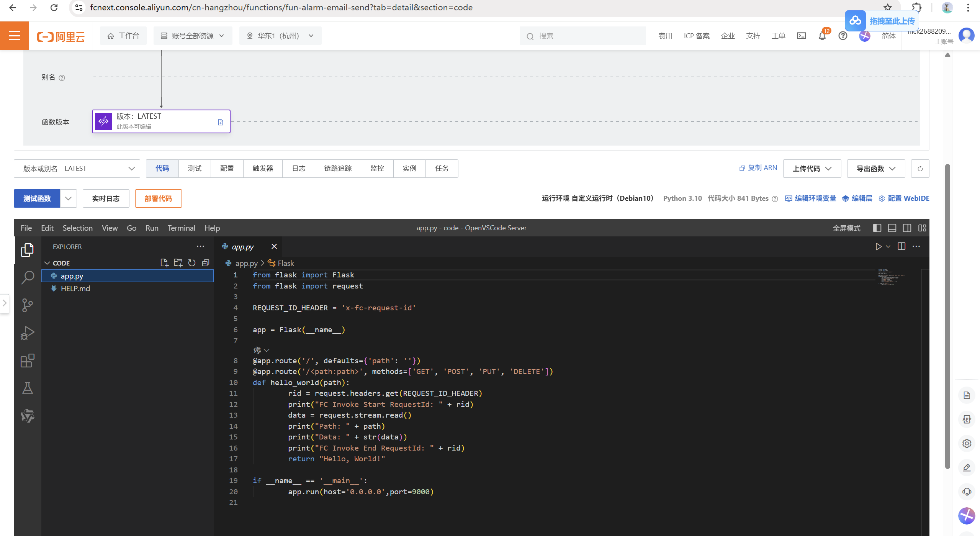This screenshot has width=980, height=536.
Task: Switch to the 测试 tab
Action: pos(195,169)
